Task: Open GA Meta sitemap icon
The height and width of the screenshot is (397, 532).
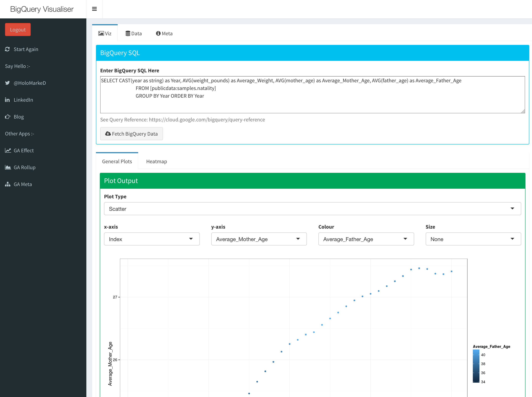Action: (8, 184)
